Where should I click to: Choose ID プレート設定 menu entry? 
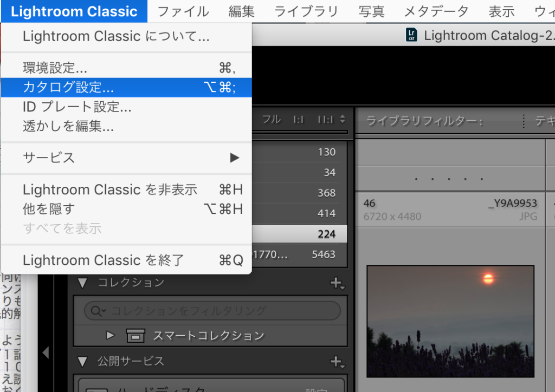point(126,107)
